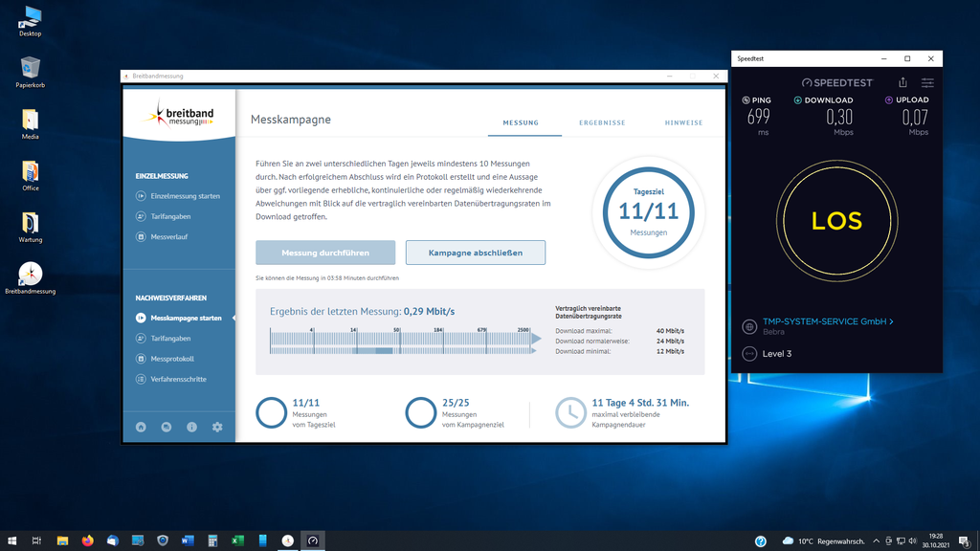This screenshot has width=980, height=551.
Task: Click the Tagesziel 11/11 progress circle
Action: click(x=648, y=212)
